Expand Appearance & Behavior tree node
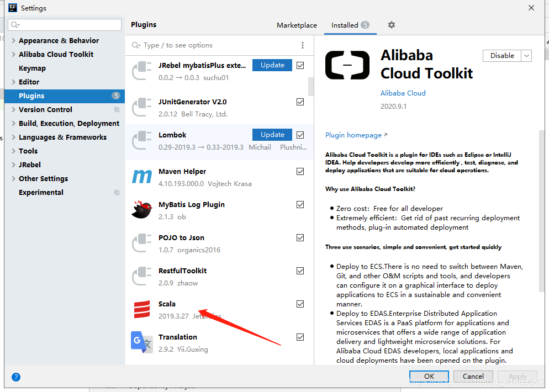Image resolution: width=549 pixels, height=392 pixels. 13,41
